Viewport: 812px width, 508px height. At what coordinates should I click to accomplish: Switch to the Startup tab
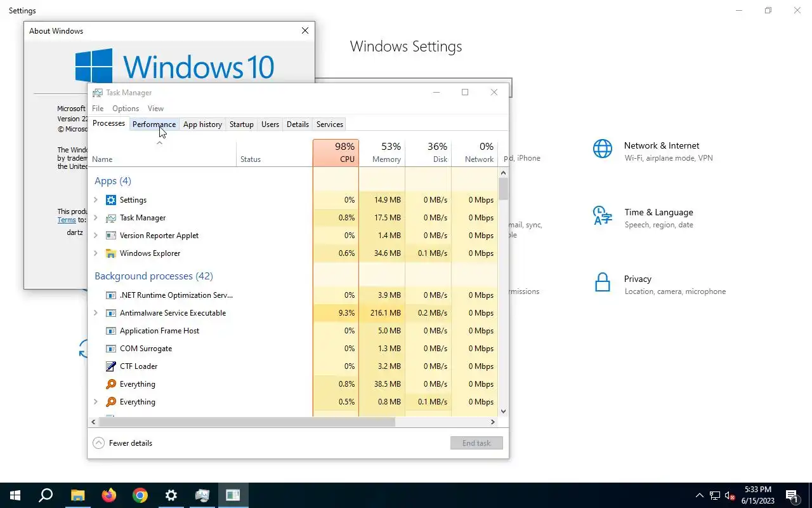click(x=242, y=124)
